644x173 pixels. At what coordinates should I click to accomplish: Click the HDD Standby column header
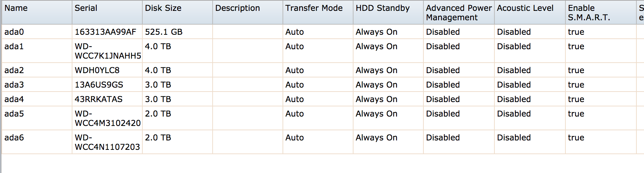[382, 8]
